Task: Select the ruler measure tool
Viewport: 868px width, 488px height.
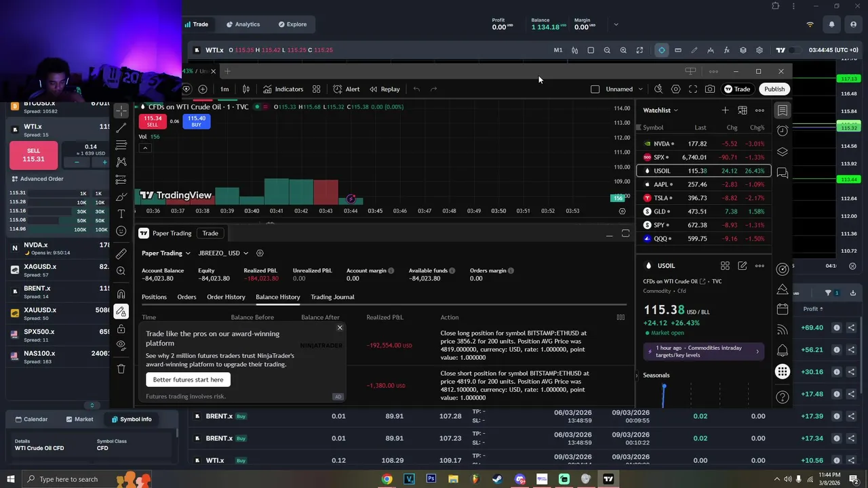Action: 121,254
